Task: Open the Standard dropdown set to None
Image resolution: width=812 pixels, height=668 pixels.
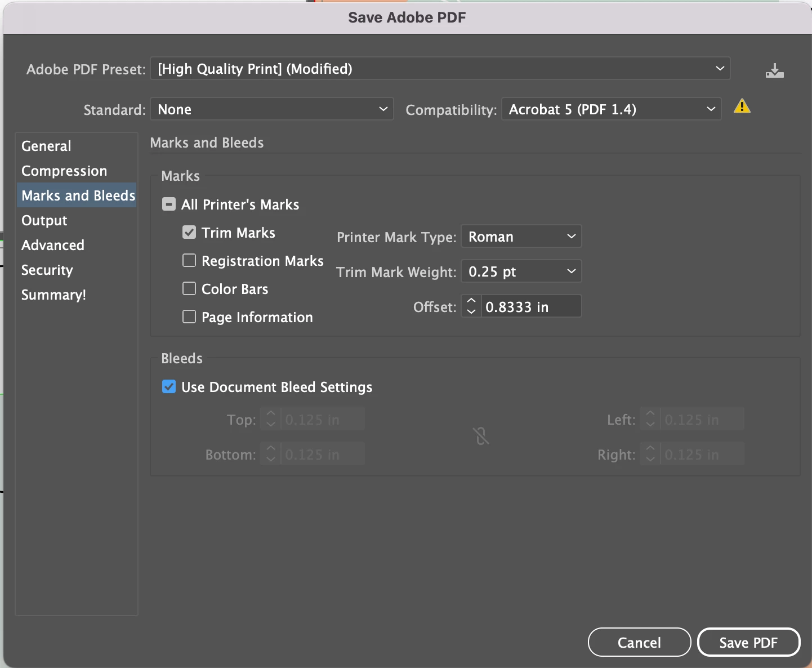Action: click(272, 109)
